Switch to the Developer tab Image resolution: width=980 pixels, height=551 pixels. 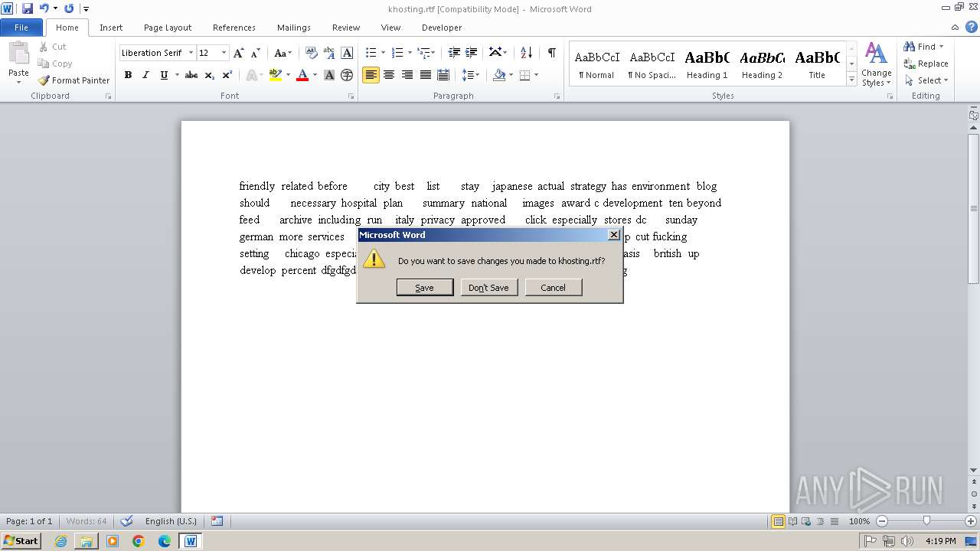pos(442,28)
